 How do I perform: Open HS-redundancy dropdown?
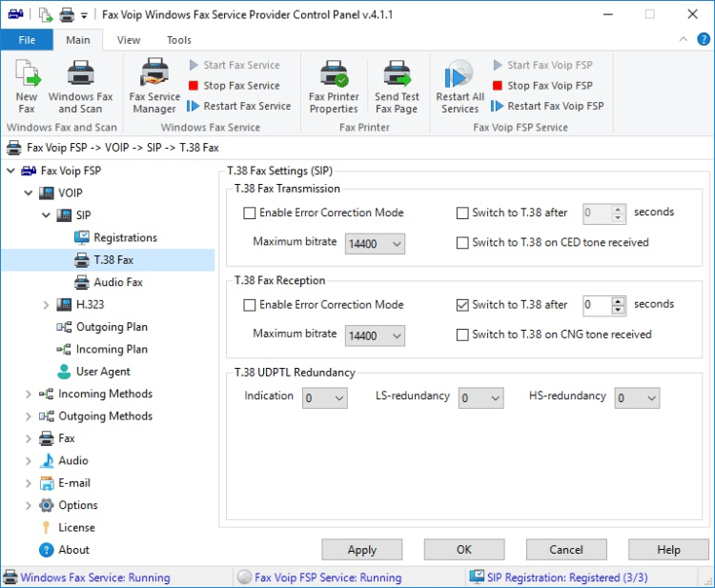637,398
